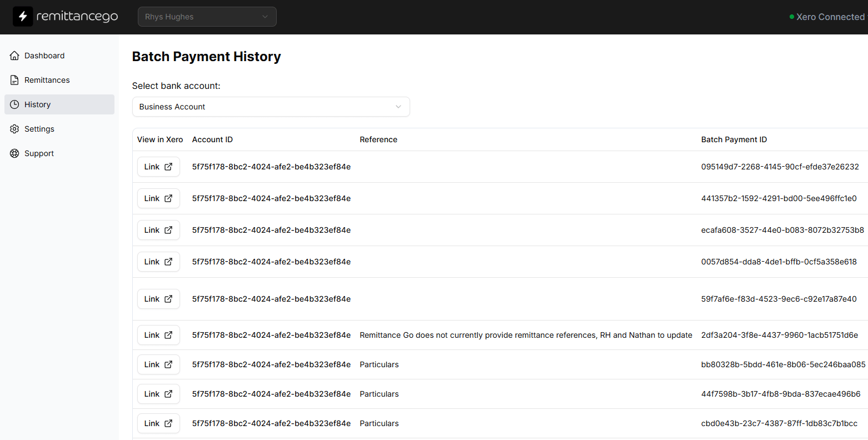Click Link button for batch 2df3a204
The width and height of the screenshot is (868, 440).
(158, 335)
